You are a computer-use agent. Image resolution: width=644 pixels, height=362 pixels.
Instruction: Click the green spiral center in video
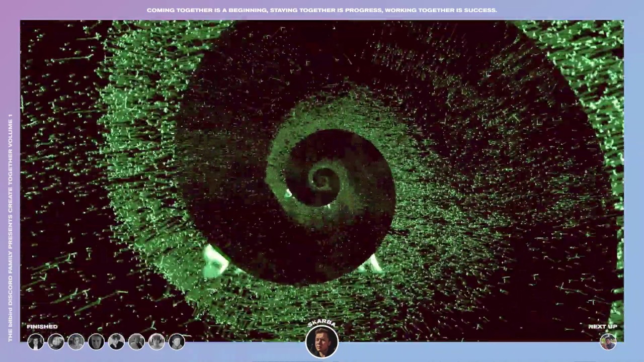coord(322,179)
